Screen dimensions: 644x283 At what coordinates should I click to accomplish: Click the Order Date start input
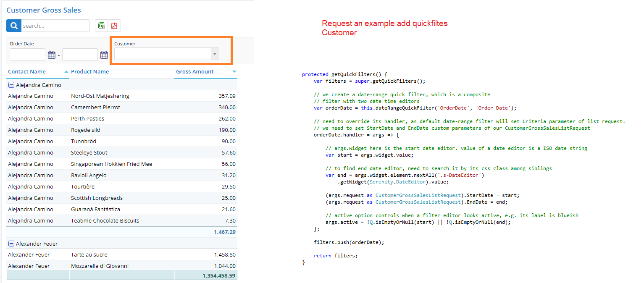[27, 55]
